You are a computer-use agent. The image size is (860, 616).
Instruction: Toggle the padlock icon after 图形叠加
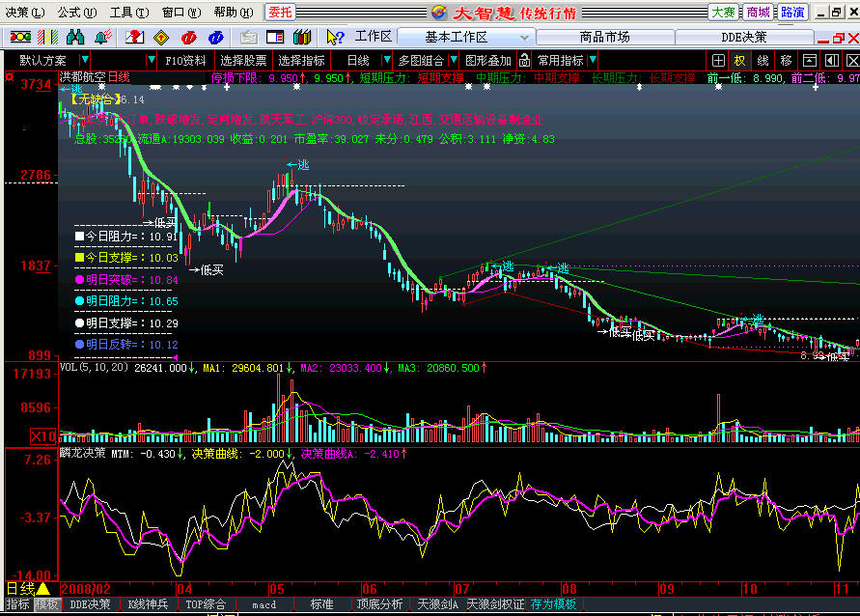click(x=524, y=60)
